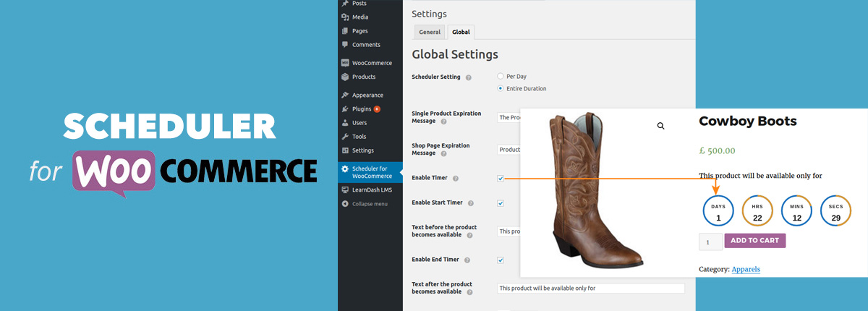The height and width of the screenshot is (311, 868).
Task: Click the Shop Page Expiration Message field
Action: (x=509, y=150)
